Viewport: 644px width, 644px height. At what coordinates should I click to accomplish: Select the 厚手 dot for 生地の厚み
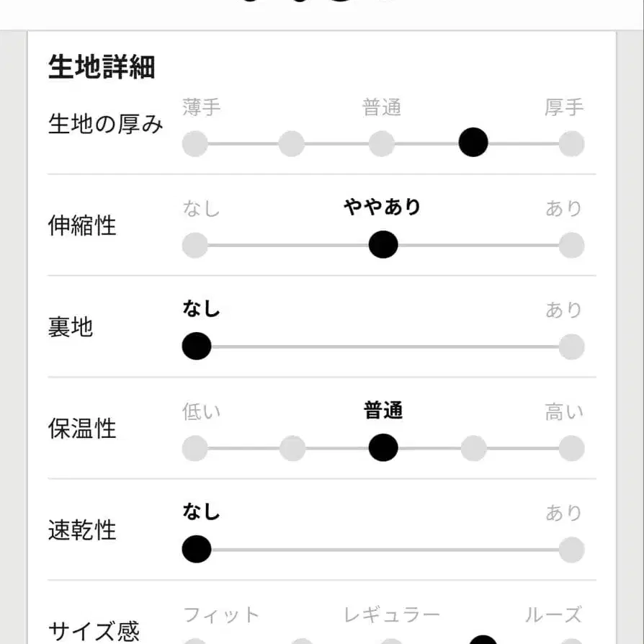[571, 143]
